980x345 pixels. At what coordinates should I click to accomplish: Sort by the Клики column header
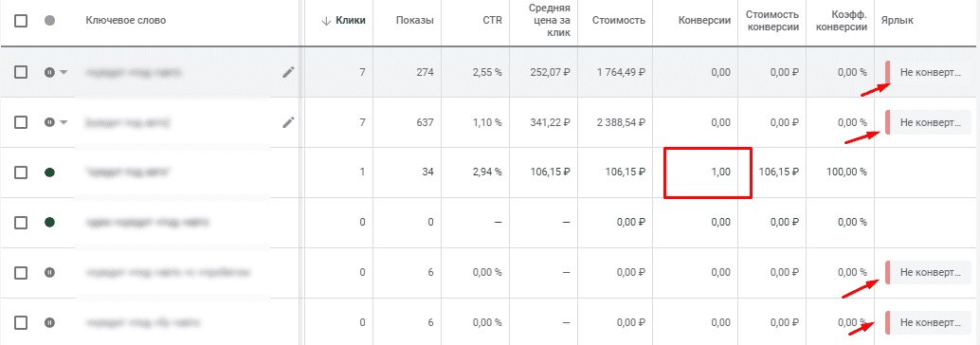[x=343, y=21]
